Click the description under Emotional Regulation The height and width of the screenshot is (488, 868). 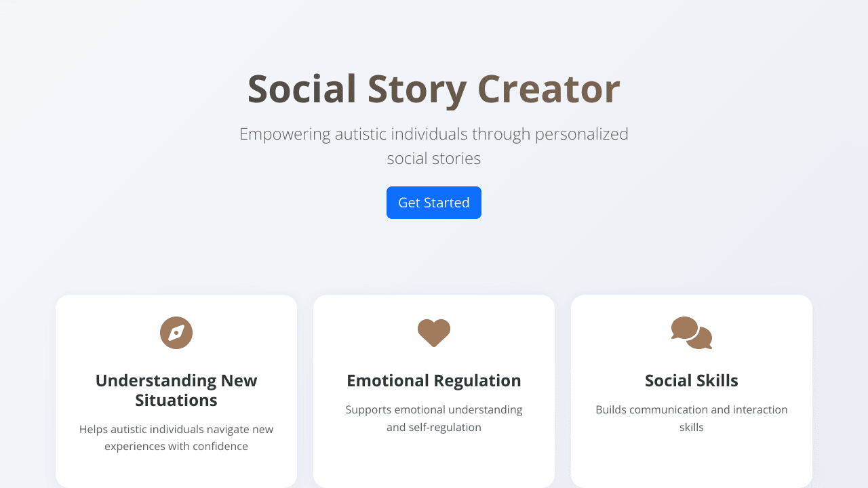click(x=434, y=418)
